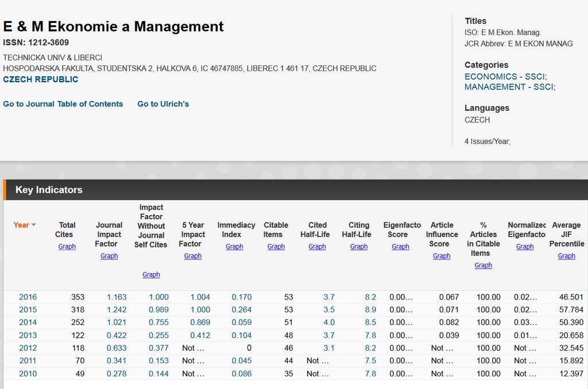Screen dimensions: 588x389
Task: View the Graph for 5 Year Impact Factor
Action: tap(193, 255)
